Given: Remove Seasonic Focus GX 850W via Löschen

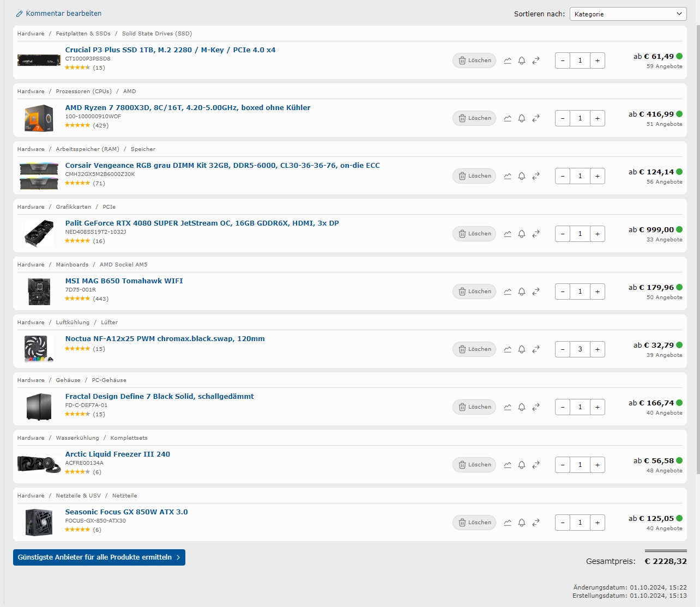Looking at the screenshot, I should [474, 523].
